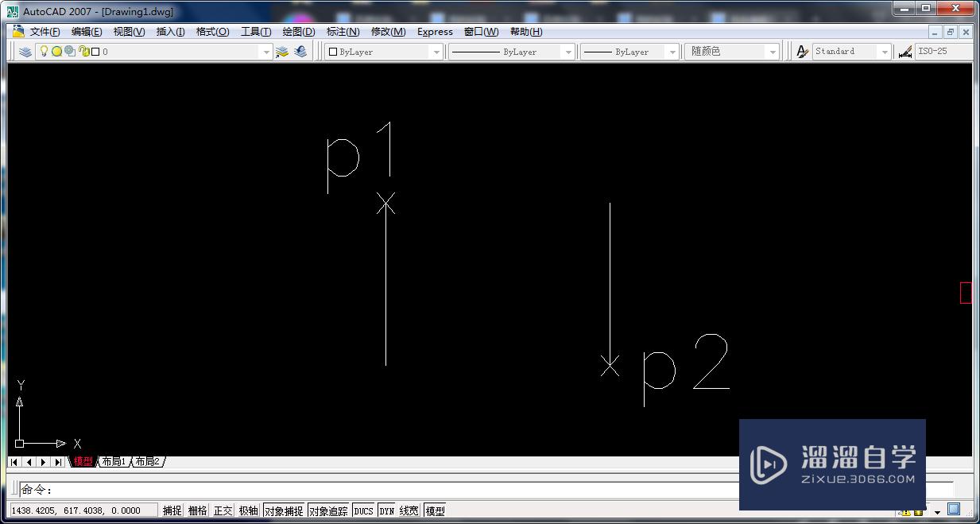The height and width of the screenshot is (524, 980).
Task: Click the DYN dynamic input button
Action: click(387, 510)
